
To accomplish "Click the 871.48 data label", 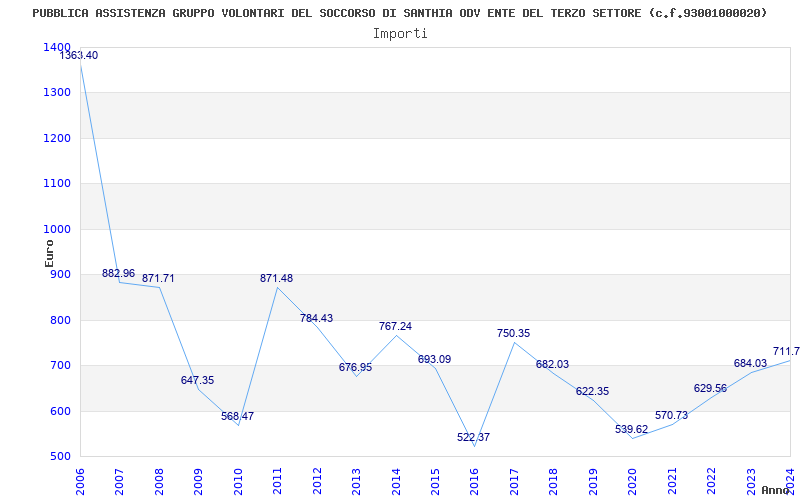I will point(277,278).
